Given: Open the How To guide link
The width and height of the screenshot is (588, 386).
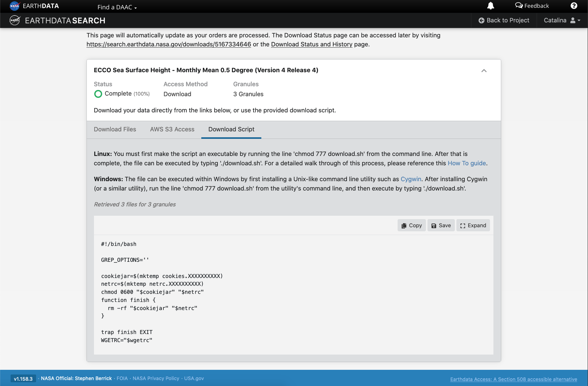Looking at the screenshot, I should coord(466,163).
